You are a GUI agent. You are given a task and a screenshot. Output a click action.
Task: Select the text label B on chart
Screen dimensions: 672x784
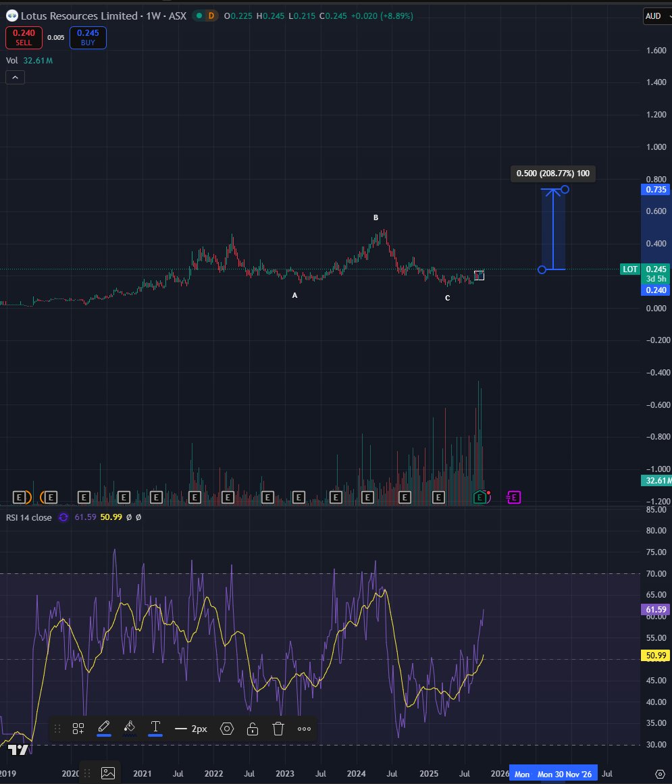pyautogui.click(x=376, y=217)
